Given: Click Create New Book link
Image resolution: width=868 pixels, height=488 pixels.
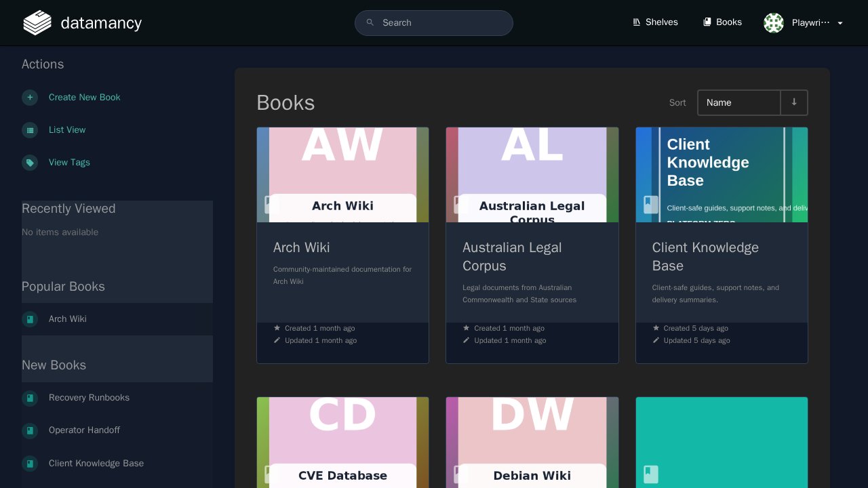Looking at the screenshot, I should pyautogui.click(x=85, y=98).
